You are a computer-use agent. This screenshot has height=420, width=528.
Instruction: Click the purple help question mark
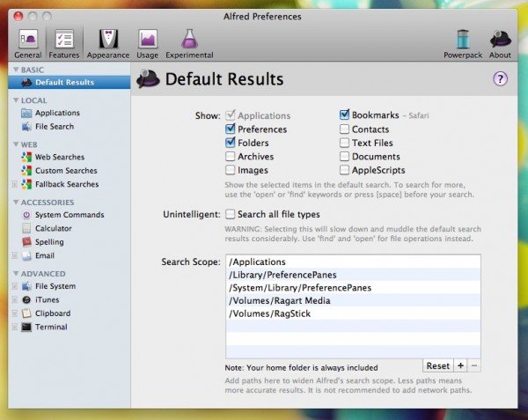(x=500, y=79)
